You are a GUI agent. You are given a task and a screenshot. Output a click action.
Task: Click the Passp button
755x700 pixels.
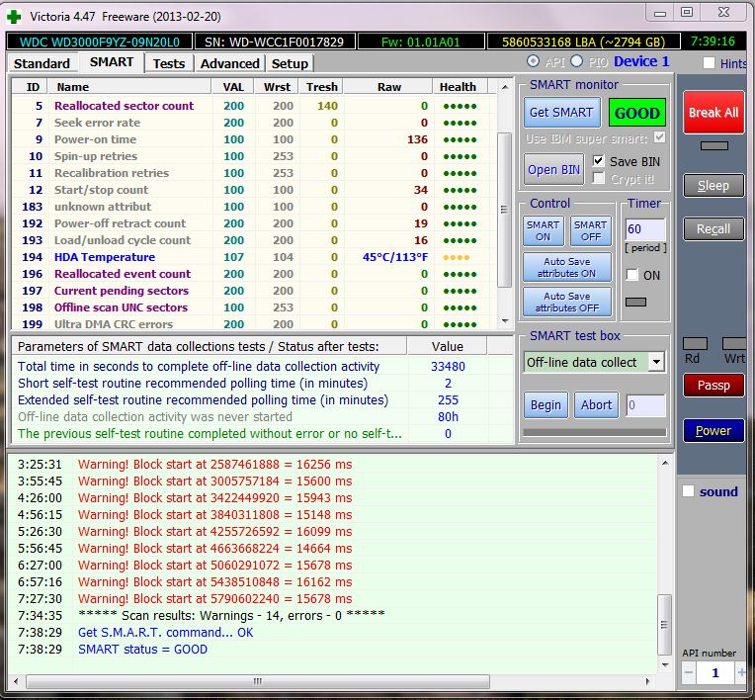pyautogui.click(x=713, y=386)
